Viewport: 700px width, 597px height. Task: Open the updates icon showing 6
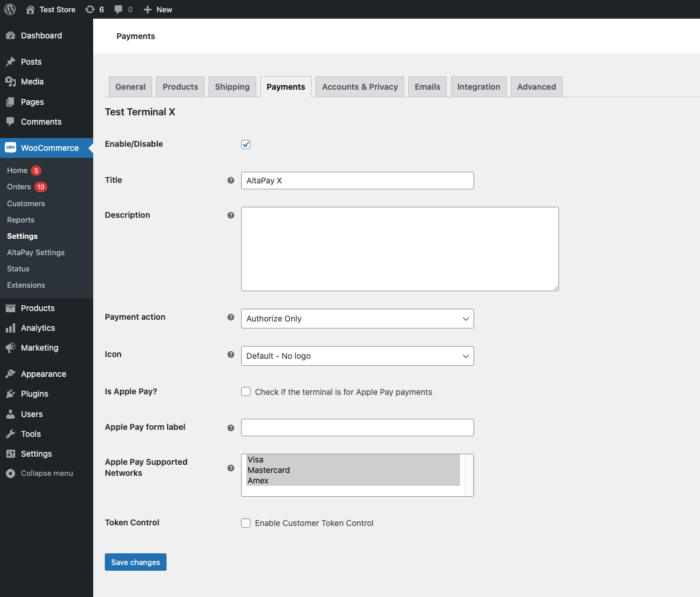90,9
